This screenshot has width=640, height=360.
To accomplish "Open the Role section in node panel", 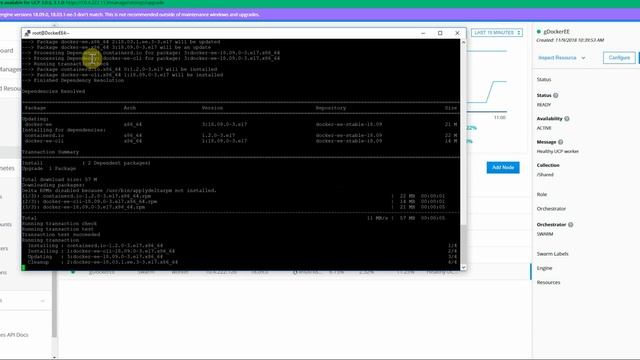I will click(x=542, y=195).
